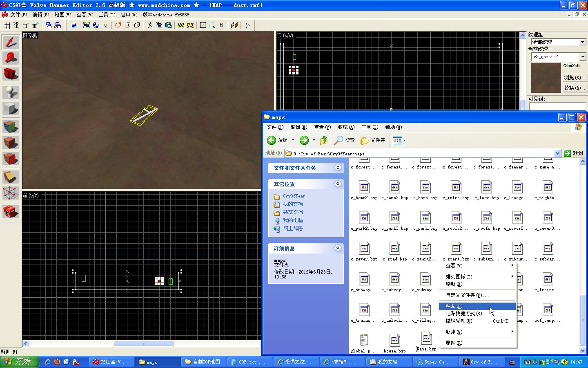Screen dimensions: 588x368
Task: Choose 粘贴 from the context menu
Action: 477,306
